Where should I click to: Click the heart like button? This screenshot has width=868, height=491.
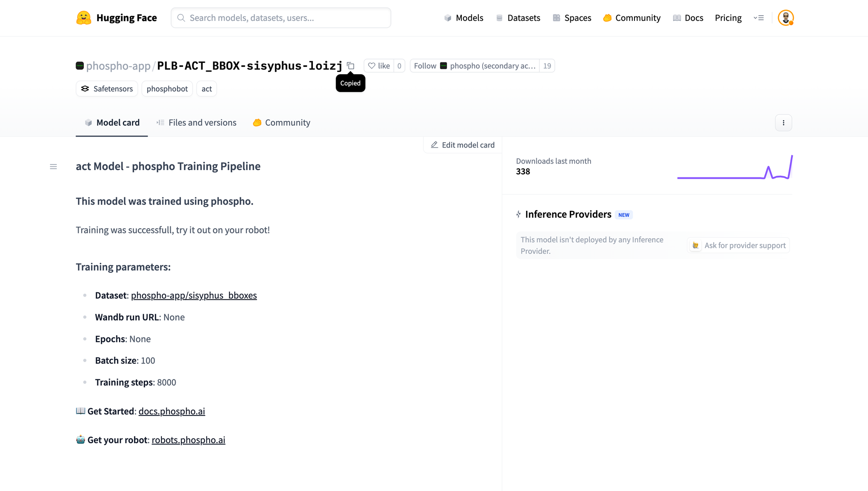[x=379, y=66]
